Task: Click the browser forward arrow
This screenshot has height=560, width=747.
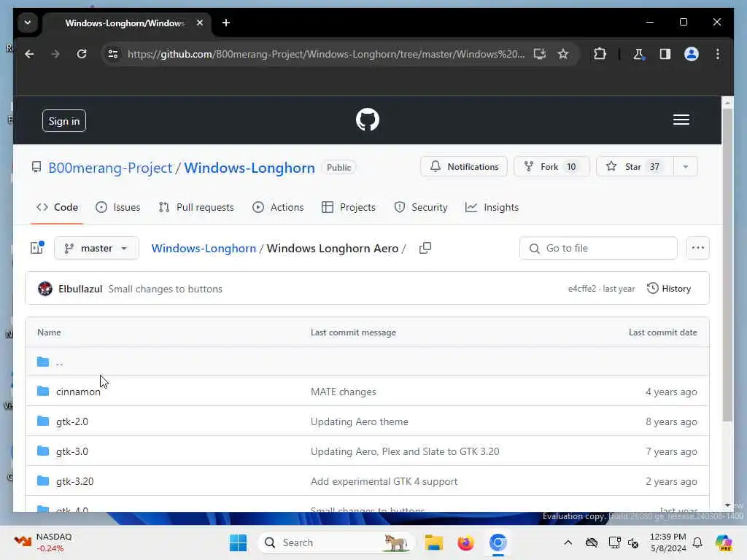Action: 55,54
